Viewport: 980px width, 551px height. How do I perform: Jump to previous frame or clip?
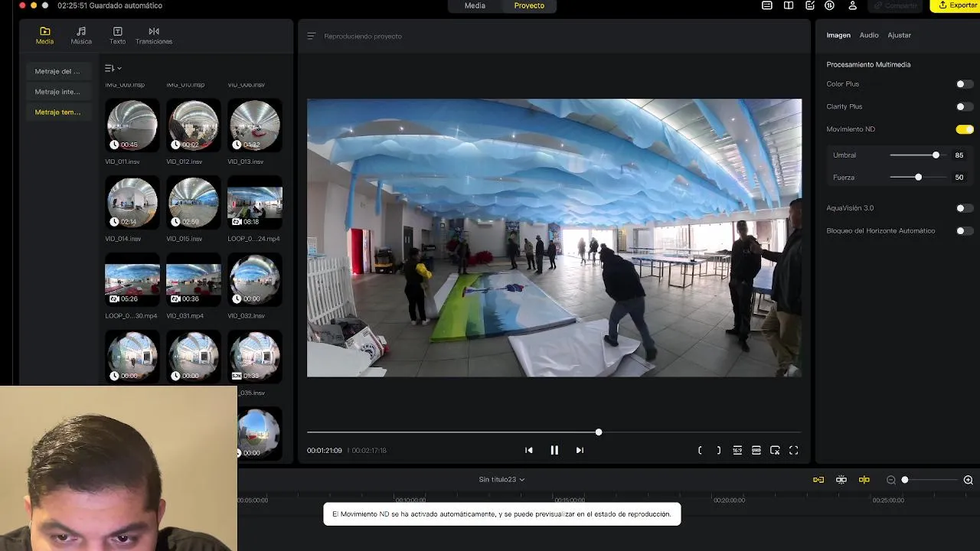click(528, 450)
